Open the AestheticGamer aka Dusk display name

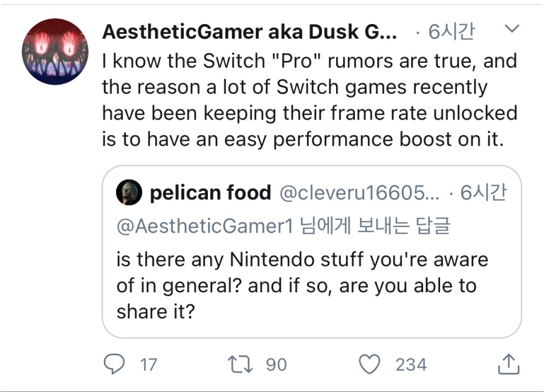249,33
